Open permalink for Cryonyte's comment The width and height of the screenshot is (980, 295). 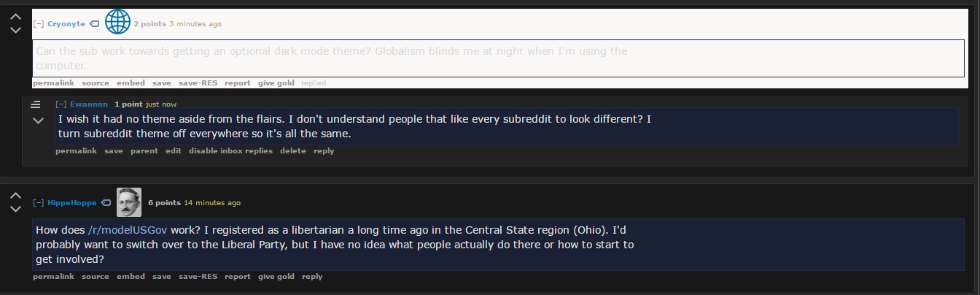(53, 83)
